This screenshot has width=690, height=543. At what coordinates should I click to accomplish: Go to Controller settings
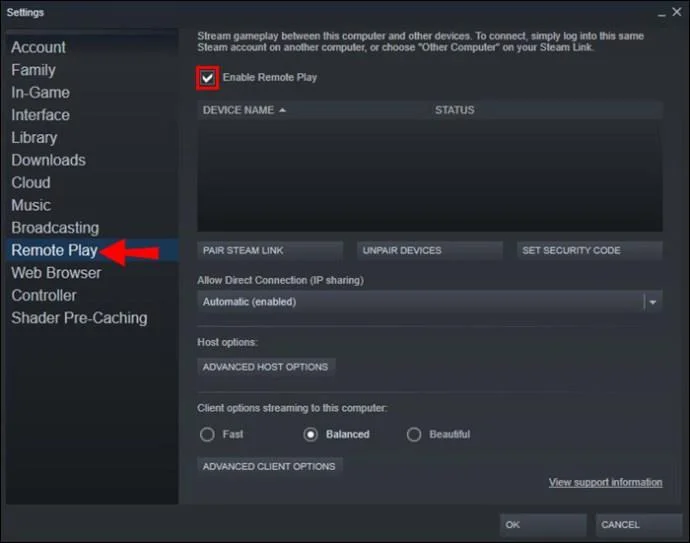[44, 295]
